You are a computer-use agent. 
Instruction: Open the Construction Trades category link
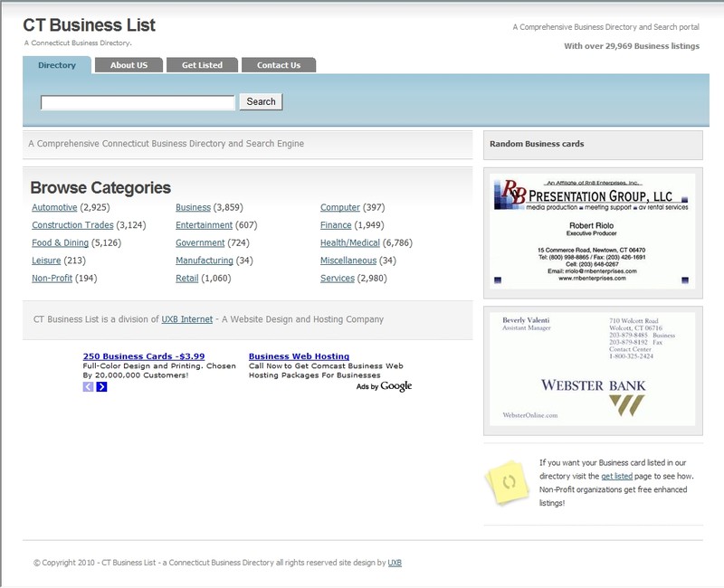[x=72, y=225]
